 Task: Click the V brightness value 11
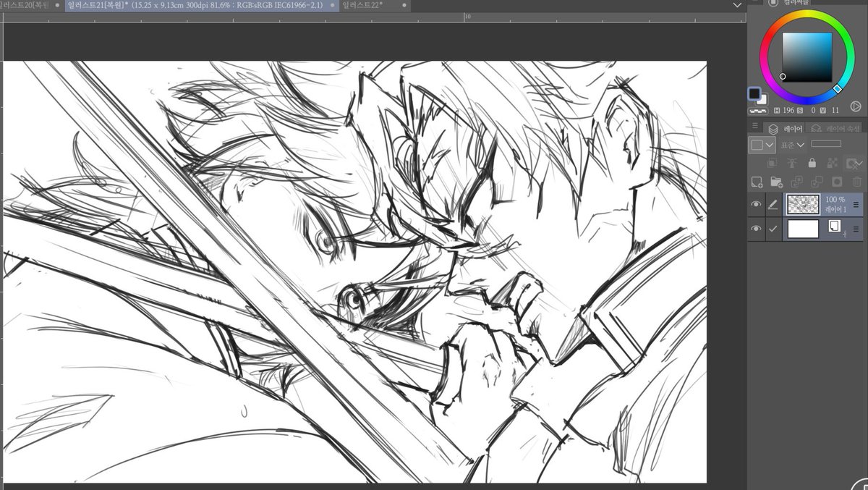click(835, 111)
